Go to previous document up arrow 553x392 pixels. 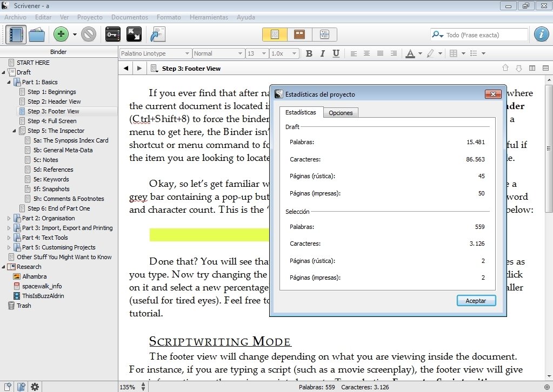coord(505,68)
